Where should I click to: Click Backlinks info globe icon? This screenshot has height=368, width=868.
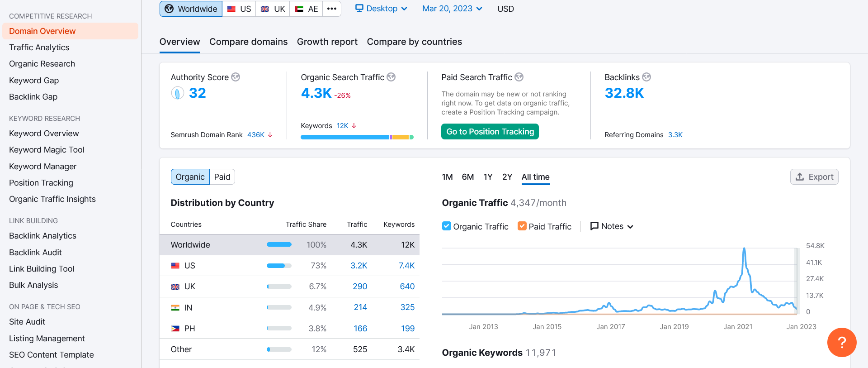click(x=646, y=77)
